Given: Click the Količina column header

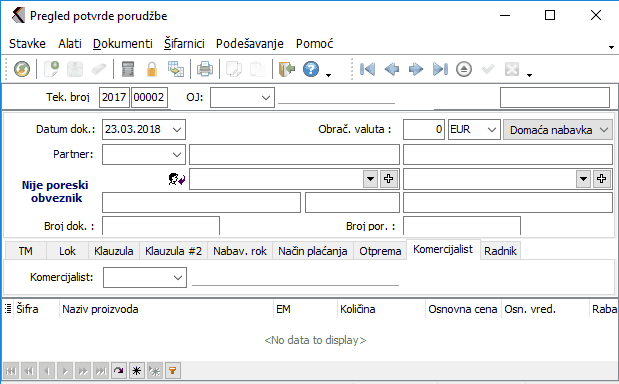Looking at the screenshot, I should click(x=381, y=309).
